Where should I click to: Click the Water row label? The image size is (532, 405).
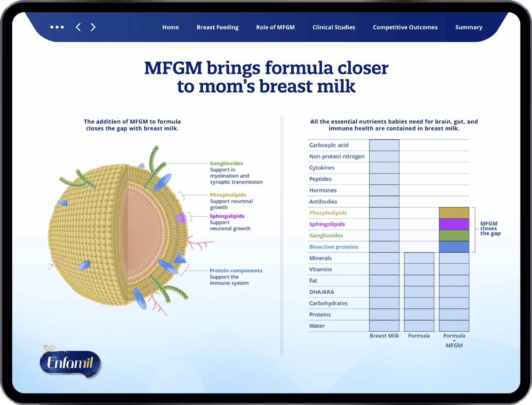pos(317,326)
